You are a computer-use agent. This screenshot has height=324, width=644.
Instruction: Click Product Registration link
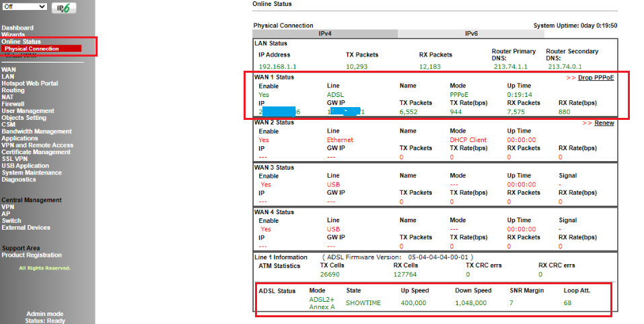[x=31, y=255]
